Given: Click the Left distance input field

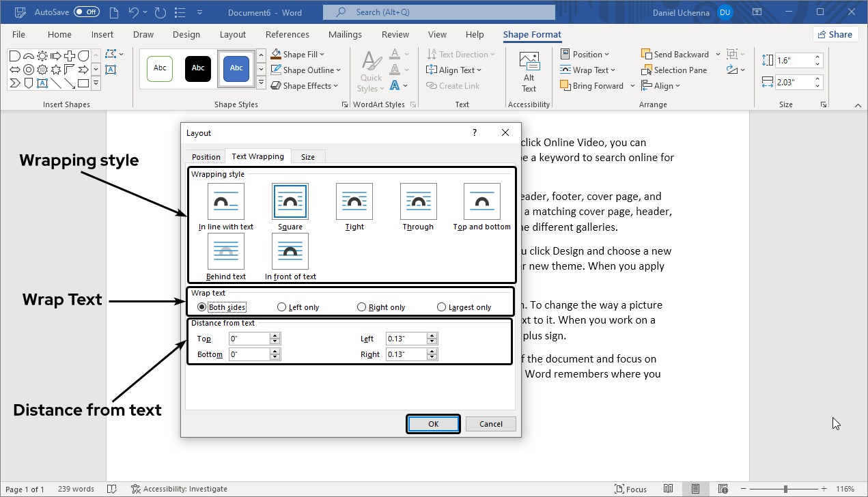Looking at the screenshot, I should 405,339.
